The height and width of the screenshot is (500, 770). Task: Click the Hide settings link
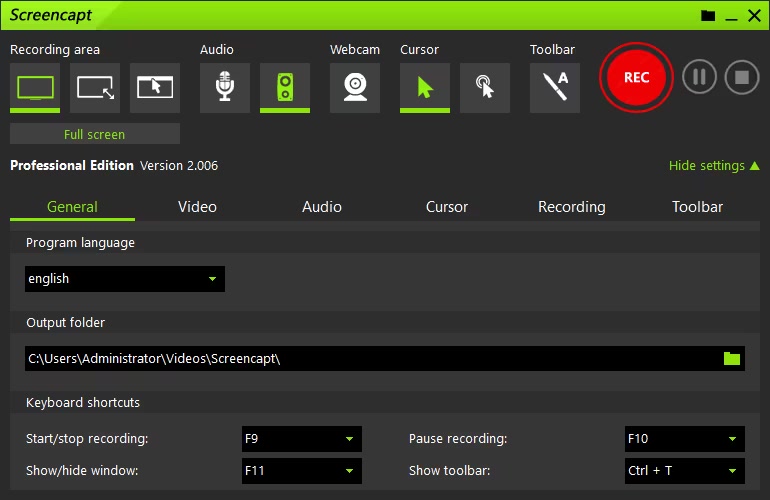(713, 166)
